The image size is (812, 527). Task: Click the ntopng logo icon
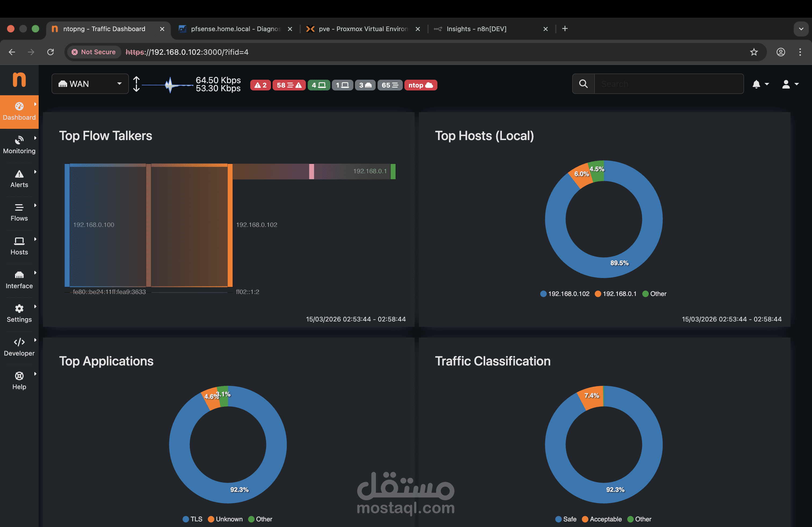pyautogui.click(x=19, y=80)
